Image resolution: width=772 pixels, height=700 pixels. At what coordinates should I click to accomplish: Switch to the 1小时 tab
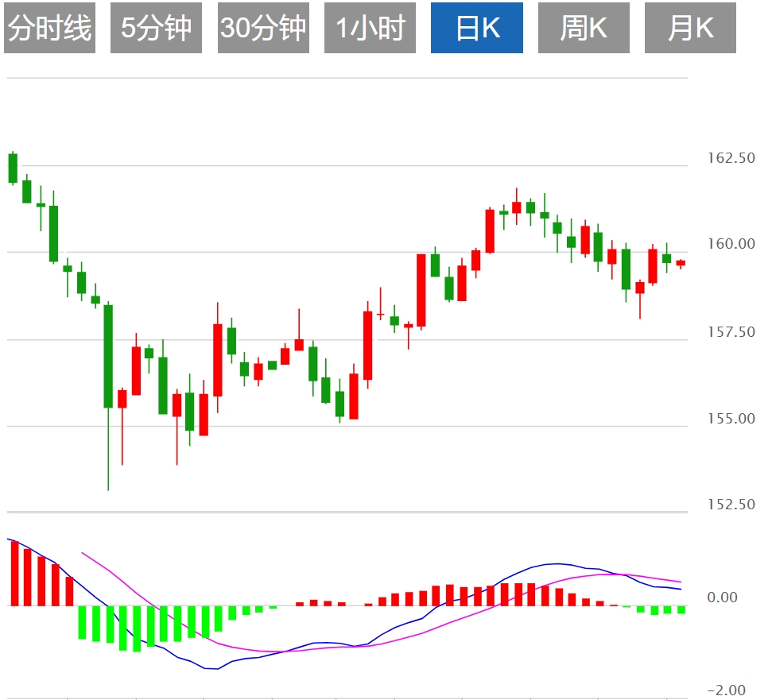[x=370, y=28]
